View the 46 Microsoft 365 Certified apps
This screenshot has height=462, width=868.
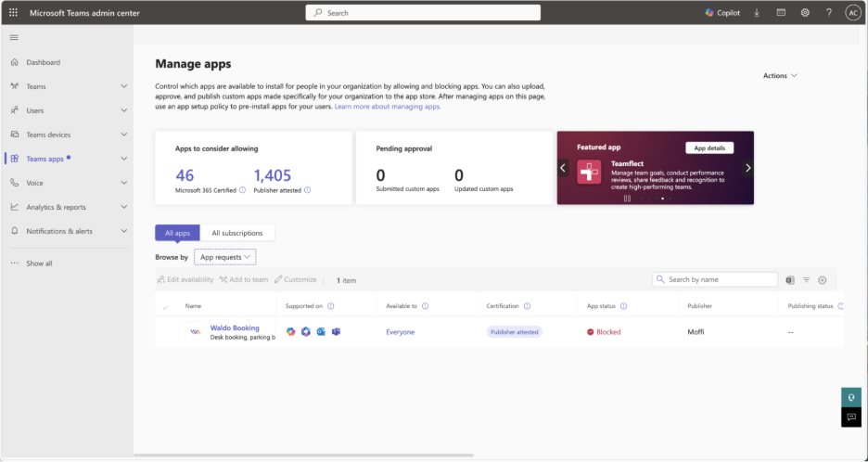click(185, 175)
